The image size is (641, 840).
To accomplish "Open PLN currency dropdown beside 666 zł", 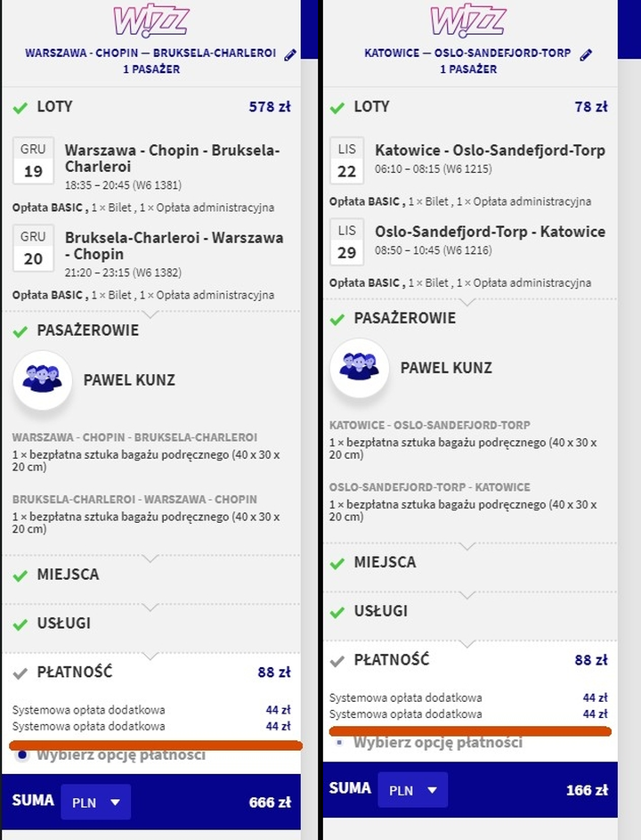I will (x=96, y=802).
